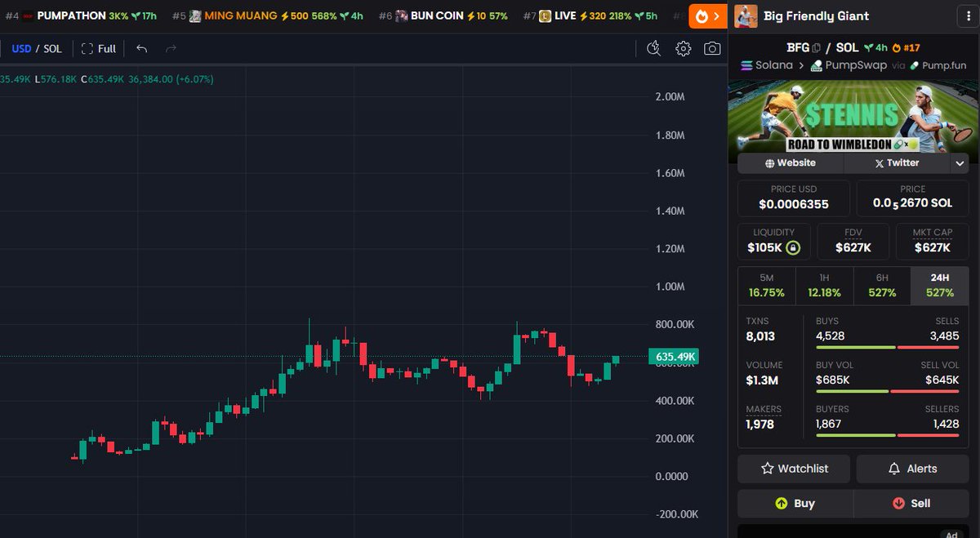Click the Solana chain name link
The width and height of the screenshot is (980, 538).
tap(774, 65)
